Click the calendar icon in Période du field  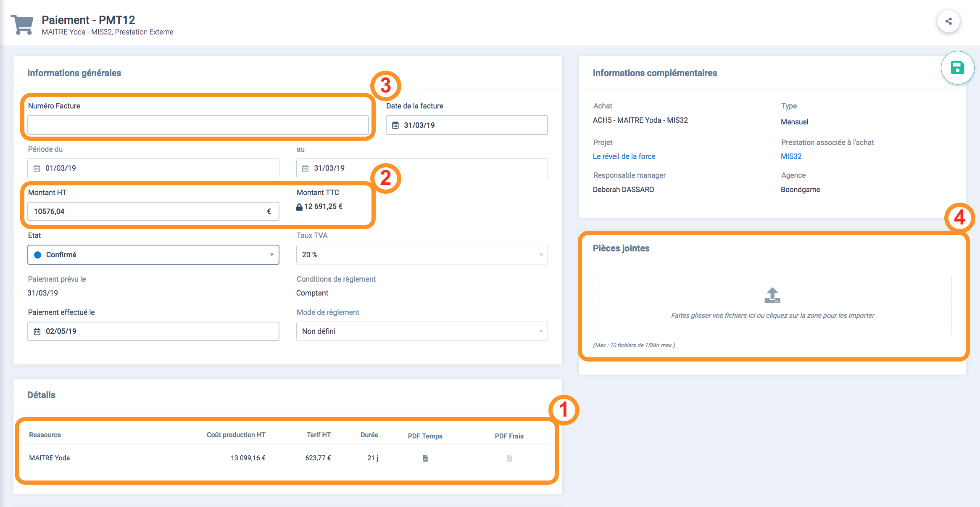coord(37,168)
